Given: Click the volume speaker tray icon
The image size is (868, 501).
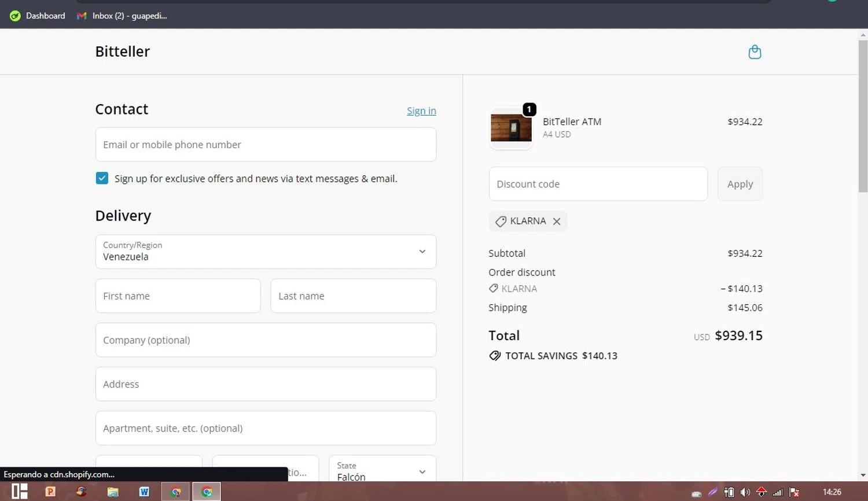Looking at the screenshot, I should pyautogui.click(x=745, y=492).
